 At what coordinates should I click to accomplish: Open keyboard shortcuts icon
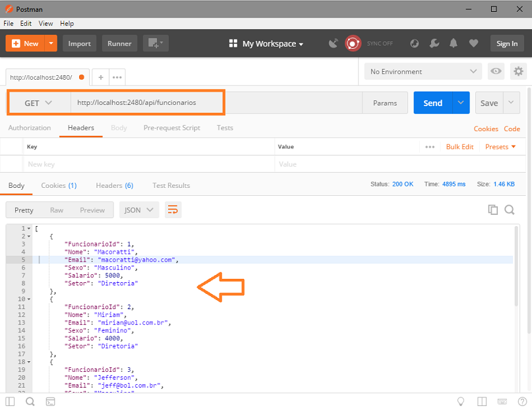coord(502,402)
